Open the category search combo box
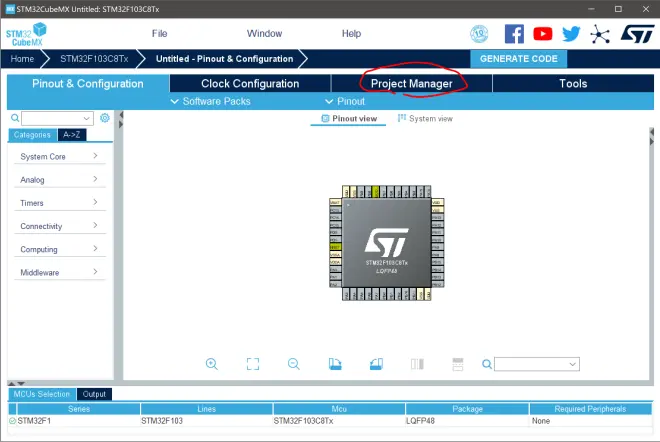This screenshot has height=442, width=660. 58,118
